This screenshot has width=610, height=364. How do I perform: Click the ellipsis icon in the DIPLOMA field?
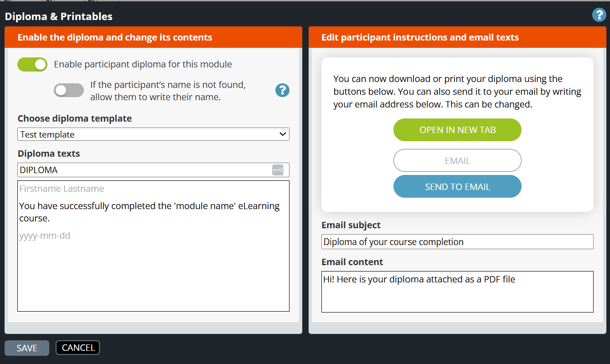(278, 170)
